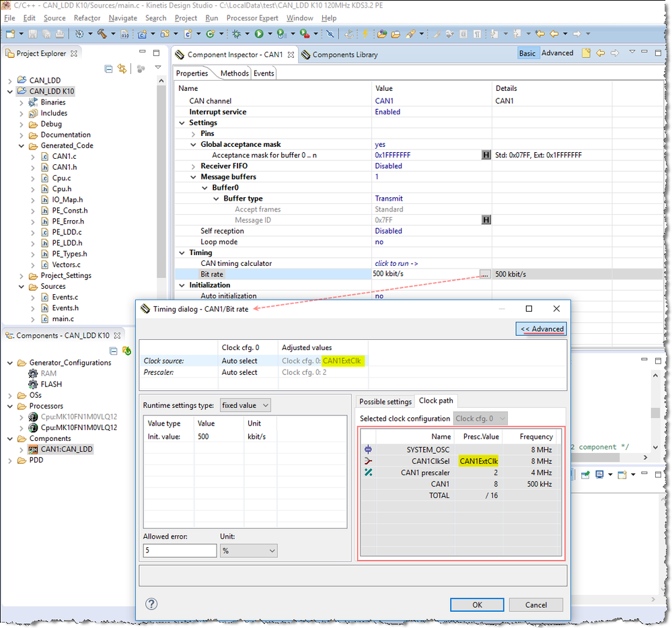Expand the CAN_LDD project node

coord(10,81)
